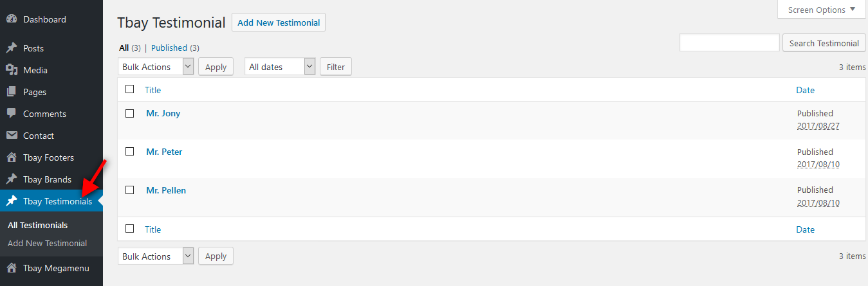Click the testimonial search text field
The width and height of the screenshot is (868, 286).
(729, 43)
